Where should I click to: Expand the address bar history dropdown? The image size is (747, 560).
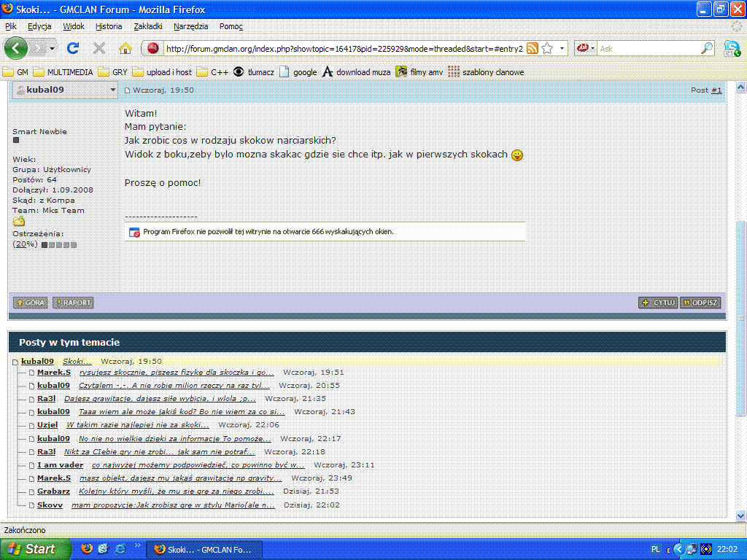564,49
